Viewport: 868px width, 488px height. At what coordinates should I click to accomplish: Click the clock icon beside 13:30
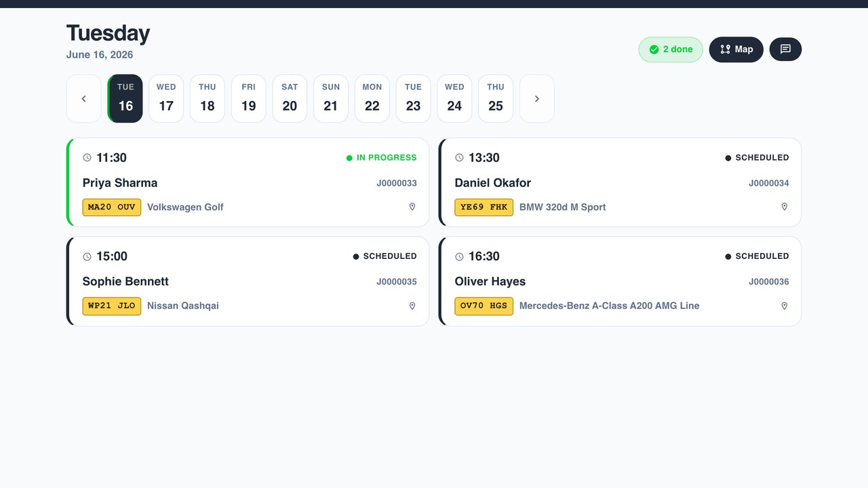[x=459, y=158]
